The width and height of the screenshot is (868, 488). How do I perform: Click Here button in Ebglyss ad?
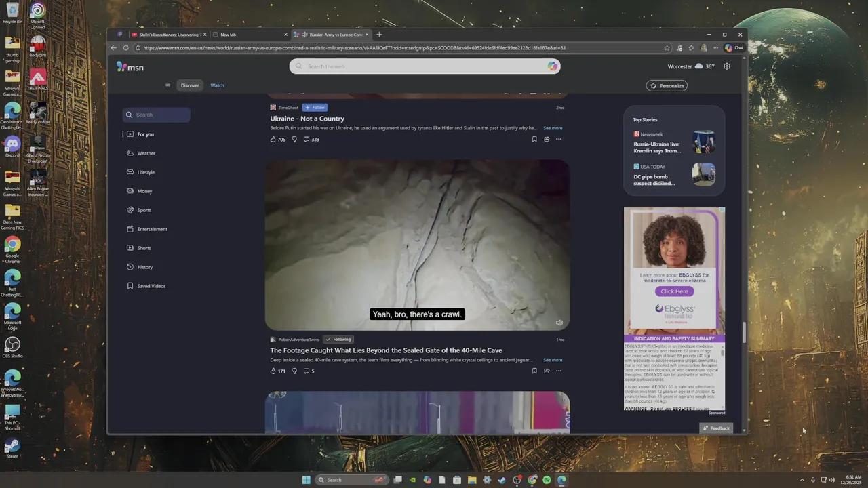674,291
